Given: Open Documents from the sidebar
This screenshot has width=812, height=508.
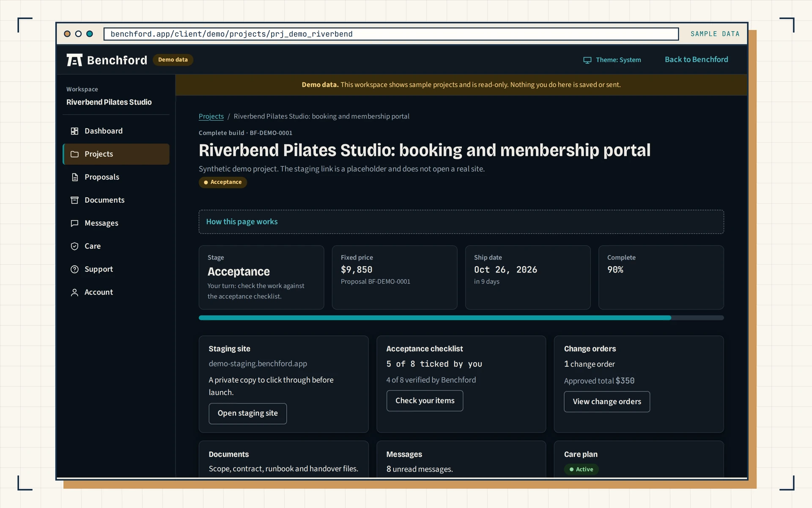Looking at the screenshot, I should click(116, 200).
